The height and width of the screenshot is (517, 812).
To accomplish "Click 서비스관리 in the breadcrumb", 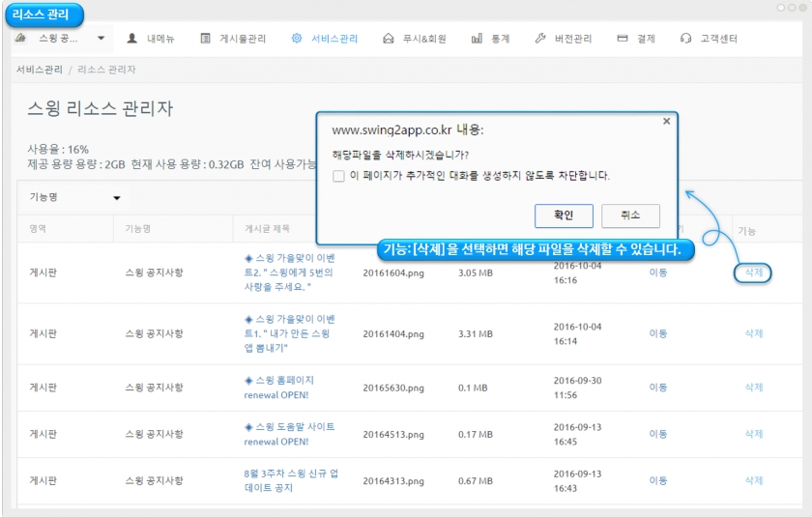I will coord(40,70).
